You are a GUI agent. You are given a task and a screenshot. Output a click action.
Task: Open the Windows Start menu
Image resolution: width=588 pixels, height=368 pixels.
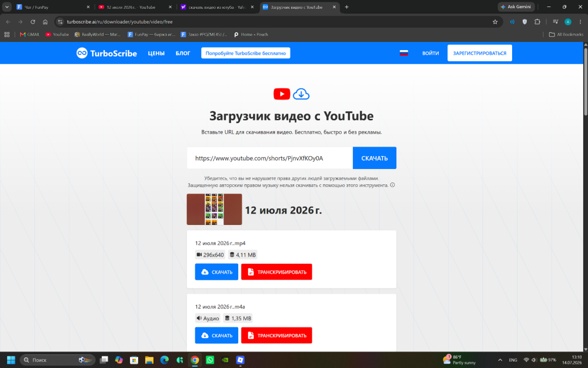click(x=11, y=360)
